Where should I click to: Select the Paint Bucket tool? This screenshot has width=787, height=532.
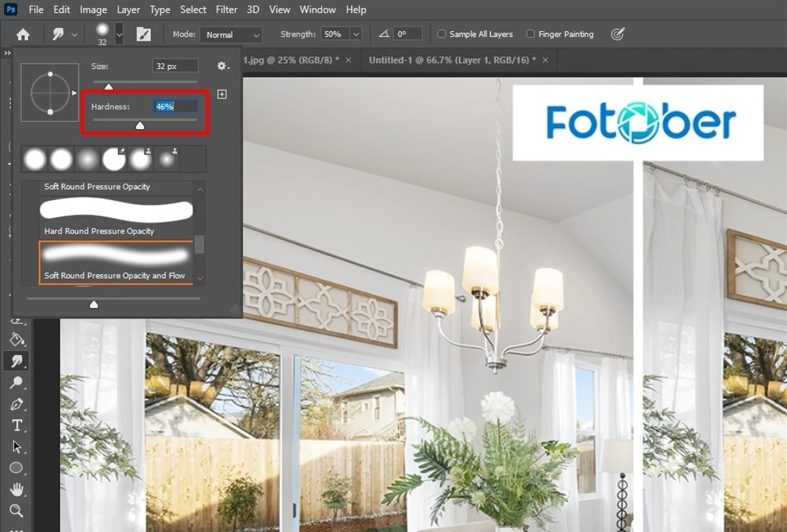[16, 339]
